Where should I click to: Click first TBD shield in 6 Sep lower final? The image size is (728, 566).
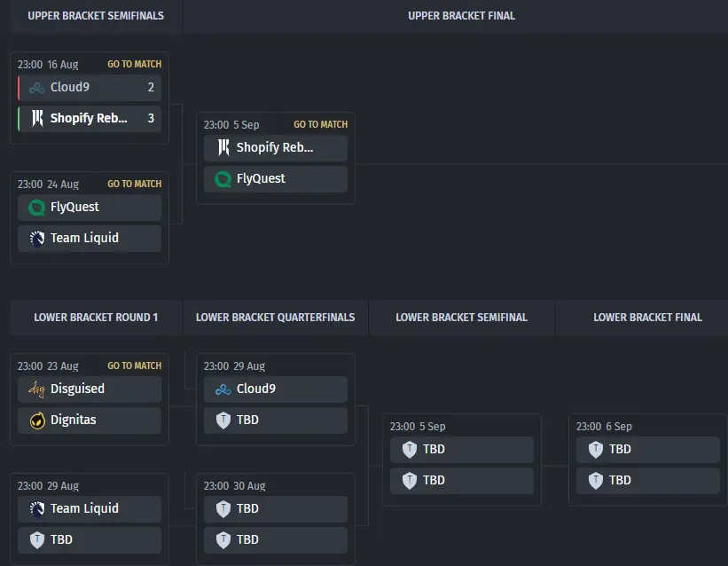click(596, 450)
